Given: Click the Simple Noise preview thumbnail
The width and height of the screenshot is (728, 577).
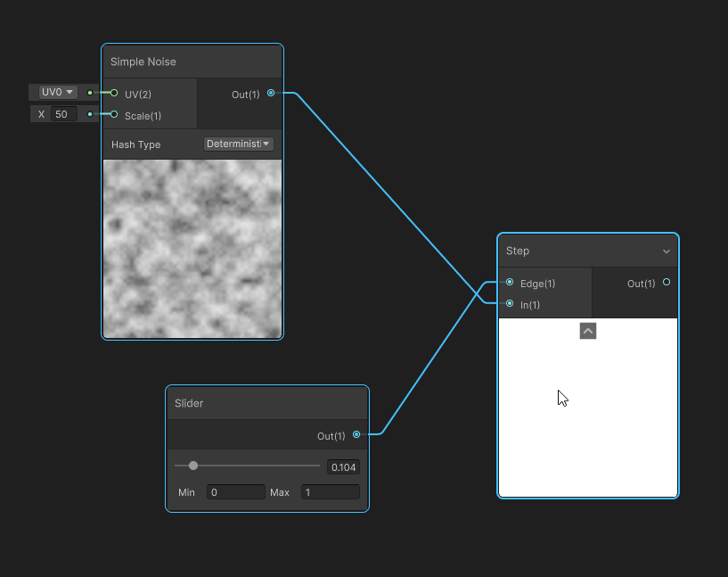Looking at the screenshot, I should click(192, 249).
